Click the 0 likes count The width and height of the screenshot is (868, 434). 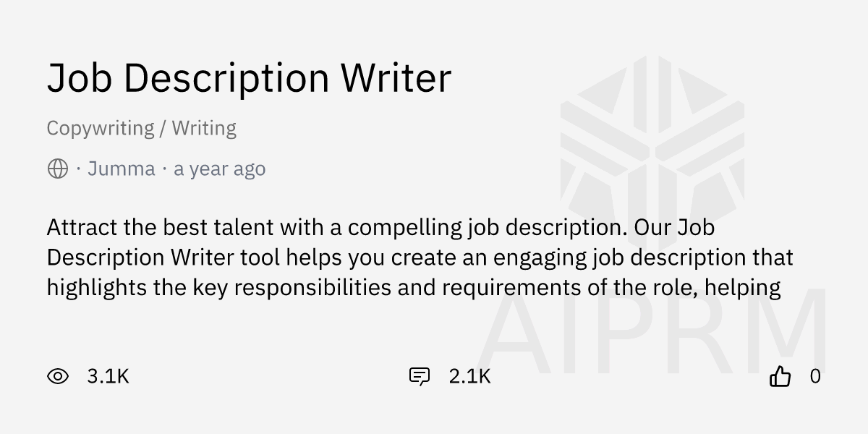[815, 376]
